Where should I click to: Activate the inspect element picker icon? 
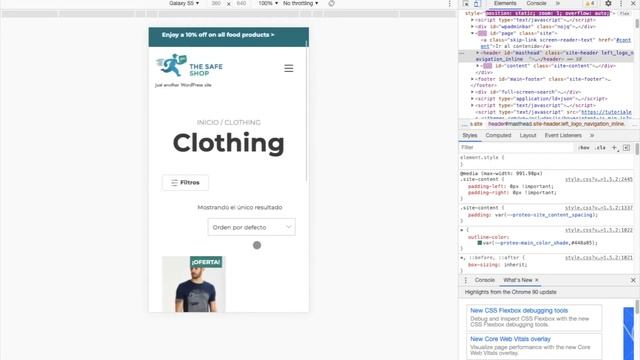(x=466, y=4)
